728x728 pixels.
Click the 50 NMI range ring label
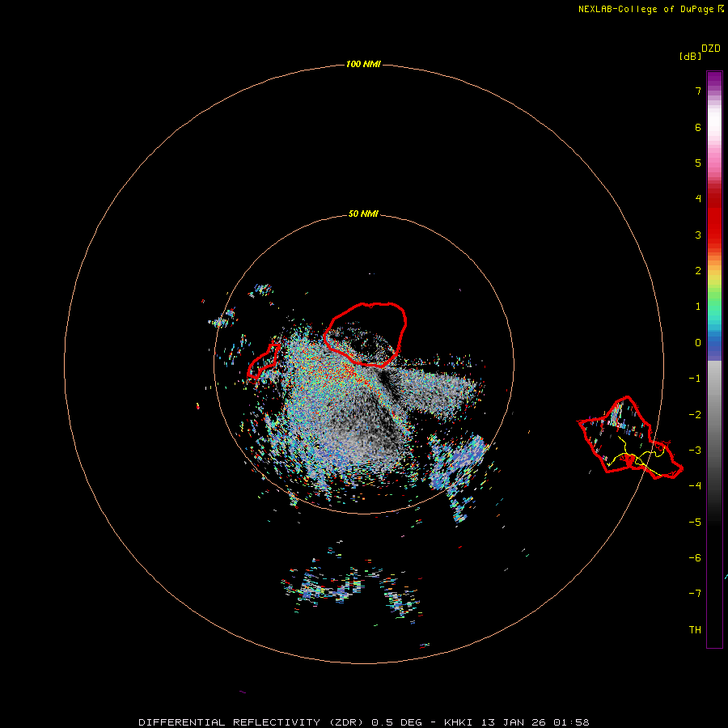(x=363, y=214)
